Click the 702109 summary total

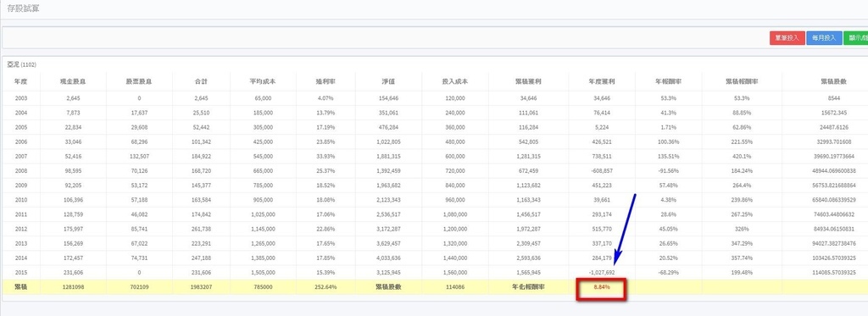click(x=139, y=287)
